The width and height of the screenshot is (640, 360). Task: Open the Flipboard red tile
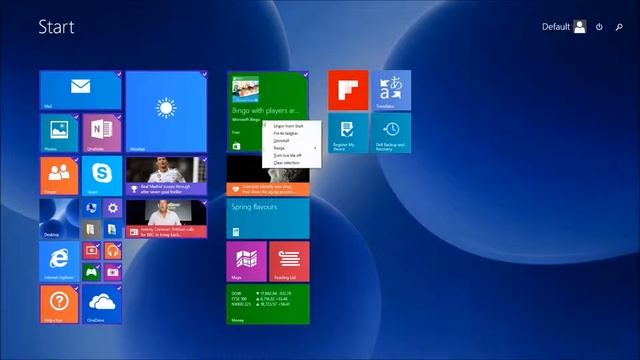pyautogui.click(x=348, y=90)
